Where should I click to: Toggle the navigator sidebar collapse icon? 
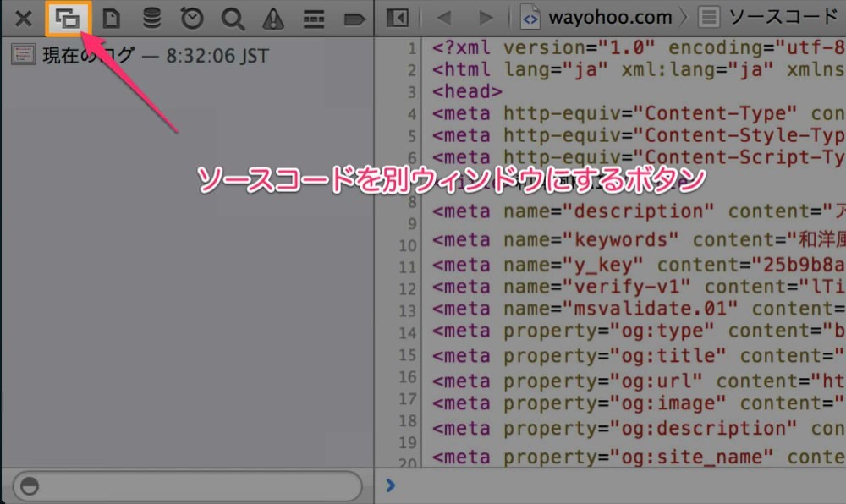[398, 18]
